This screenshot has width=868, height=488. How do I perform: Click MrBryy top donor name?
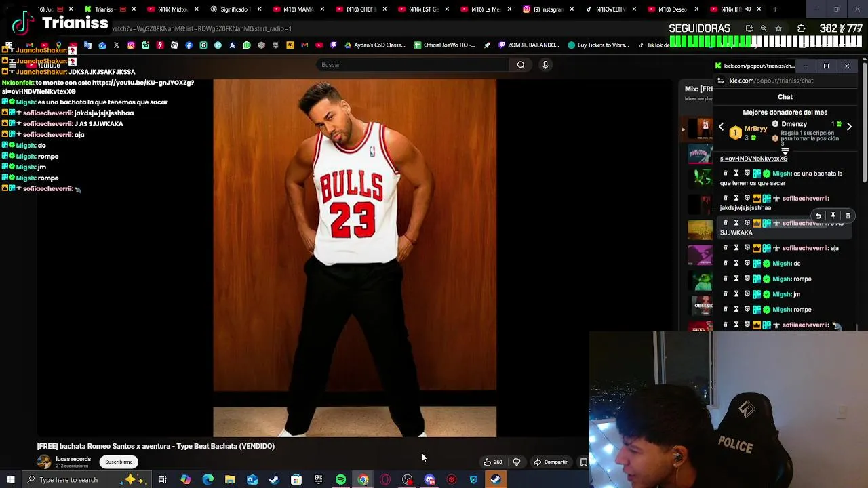click(755, 129)
